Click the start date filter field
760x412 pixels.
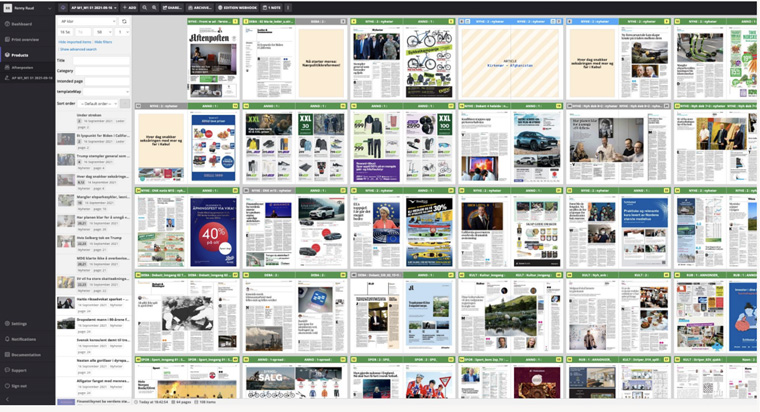tap(66, 32)
